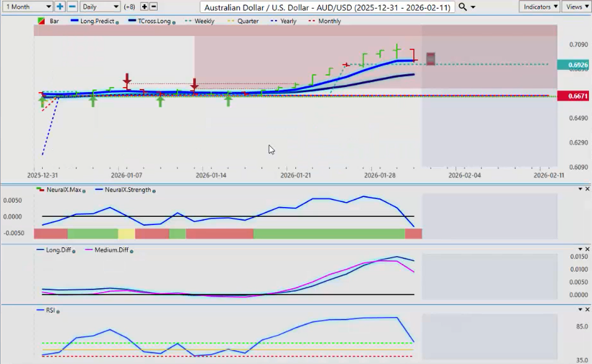Open the Views menu
This screenshot has height=364, width=592.
pos(576,7)
